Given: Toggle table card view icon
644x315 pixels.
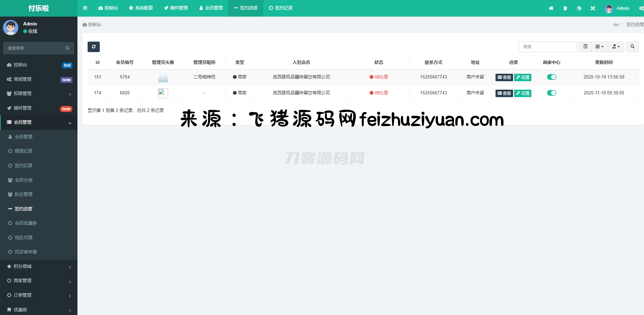Looking at the screenshot, I should (585, 47).
